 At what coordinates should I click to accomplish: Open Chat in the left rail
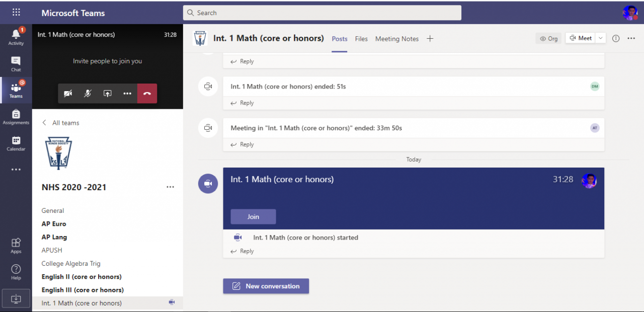coord(16,64)
